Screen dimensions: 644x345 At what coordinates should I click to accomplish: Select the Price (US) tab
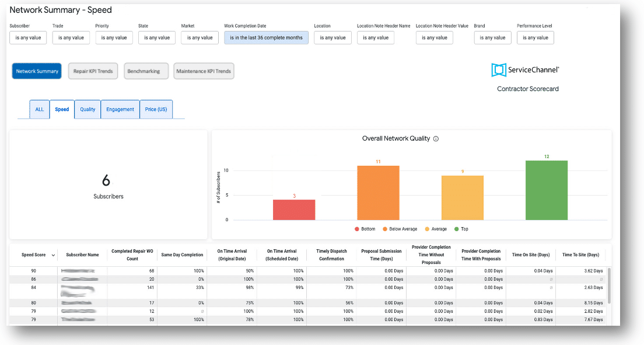[156, 109]
